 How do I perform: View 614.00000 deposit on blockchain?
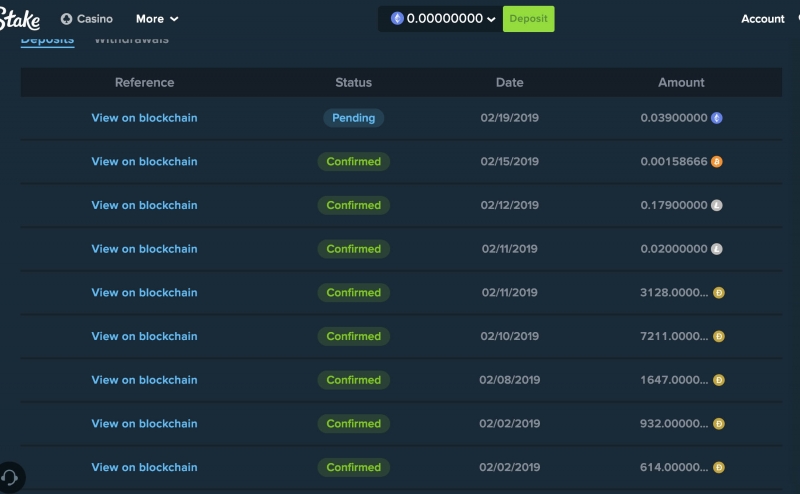click(x=144, y=467)
